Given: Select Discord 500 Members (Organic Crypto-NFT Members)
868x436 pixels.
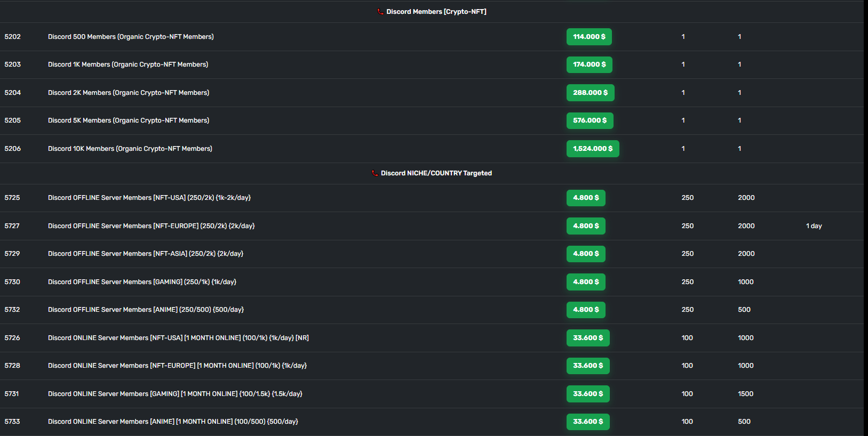Looking at the screenshot, I should point(131,37).
